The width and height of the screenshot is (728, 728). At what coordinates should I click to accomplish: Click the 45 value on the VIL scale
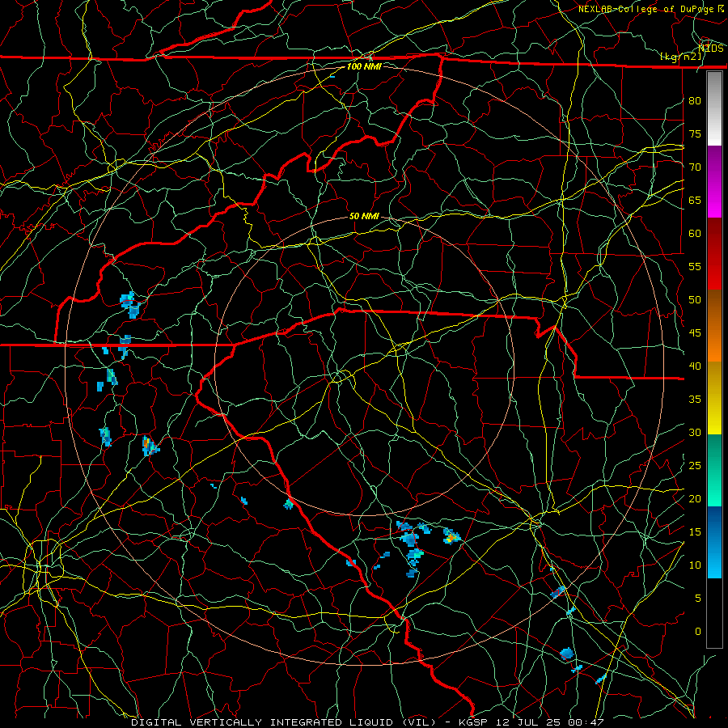click(695, 333)
